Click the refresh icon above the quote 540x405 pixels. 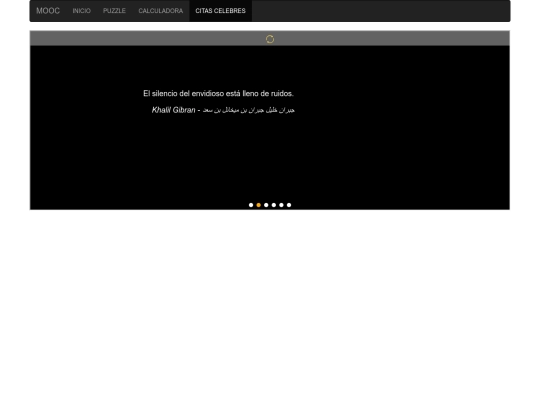(270, 39)
